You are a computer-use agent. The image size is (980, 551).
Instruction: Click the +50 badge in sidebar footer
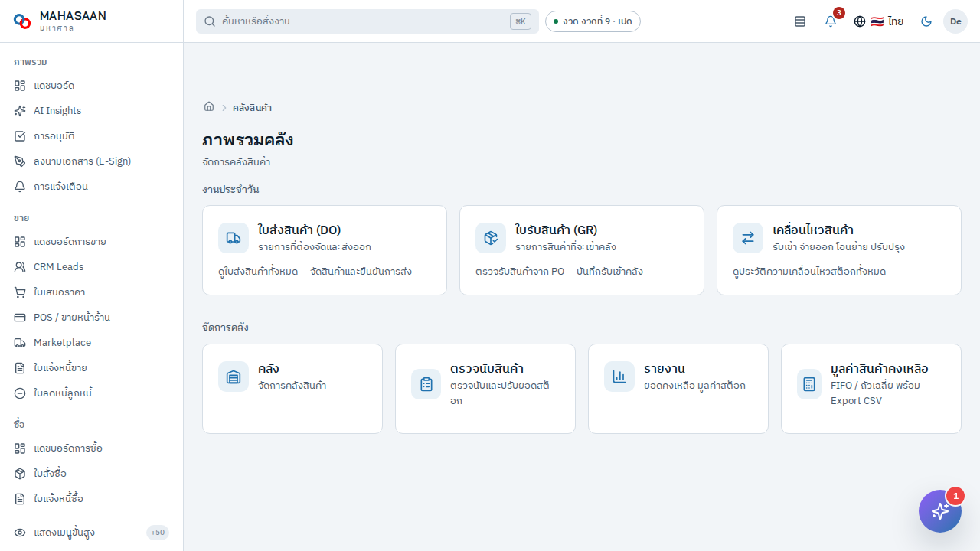(x=158, y=533)
